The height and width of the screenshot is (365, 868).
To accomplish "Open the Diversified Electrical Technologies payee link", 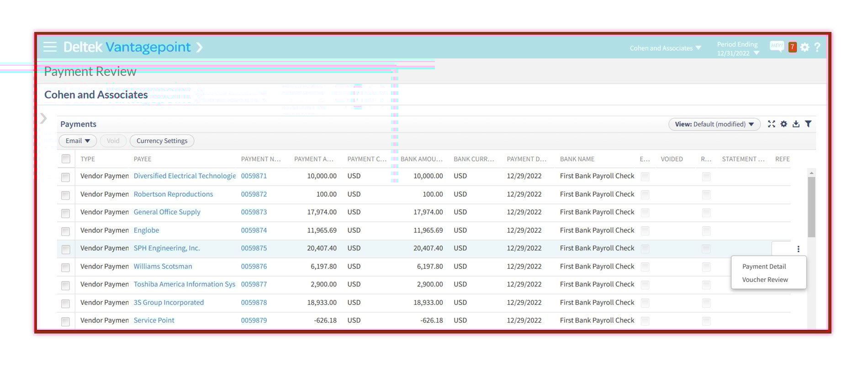I will [185, 176].
